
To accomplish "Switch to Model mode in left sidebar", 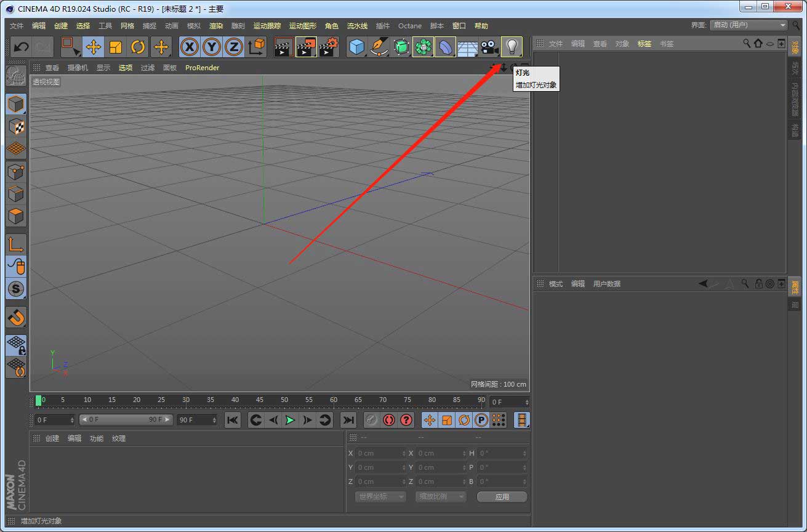I will (x=16, y=104).
